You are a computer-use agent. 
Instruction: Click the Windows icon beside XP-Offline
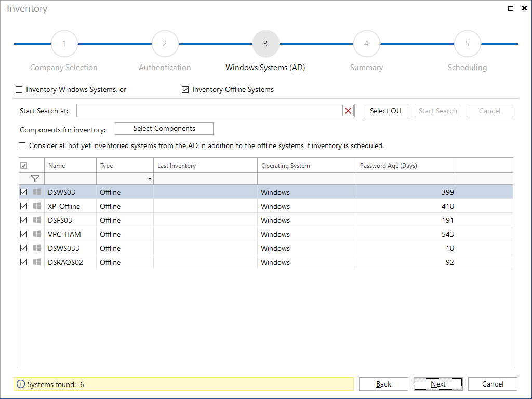click(37, 206)
